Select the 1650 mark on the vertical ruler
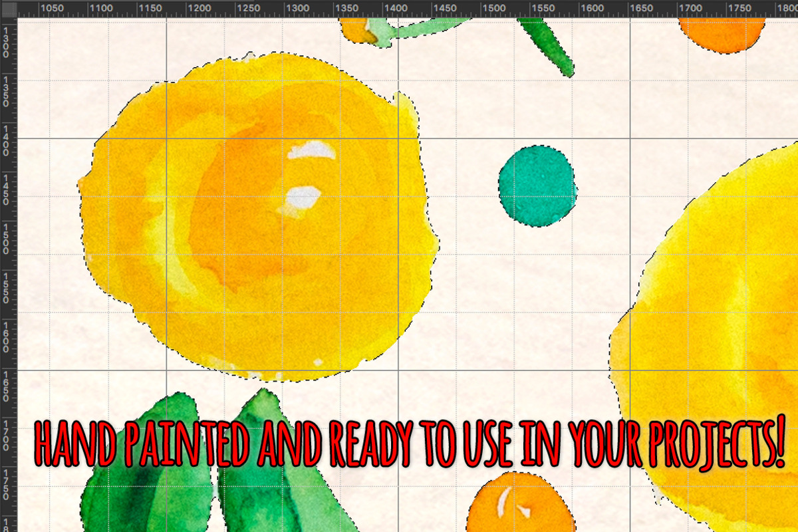Viewport: 798px width, 532px height. pyautogui.click(x=5, y=386)
